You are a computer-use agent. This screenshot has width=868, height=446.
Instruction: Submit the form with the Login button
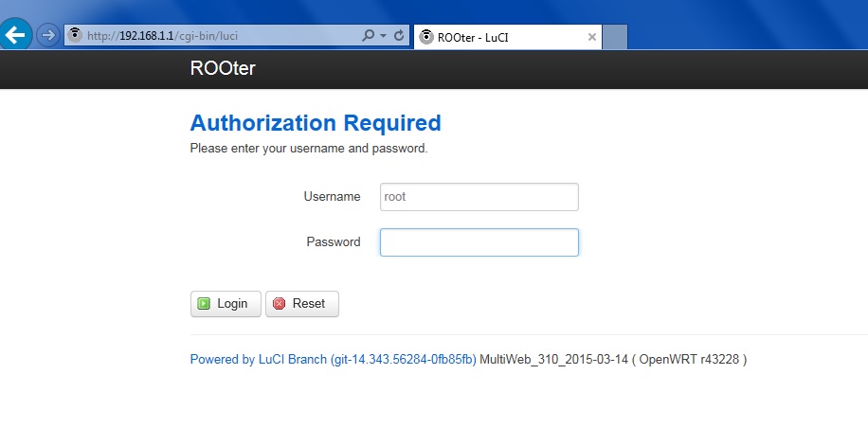pos(226,304)
